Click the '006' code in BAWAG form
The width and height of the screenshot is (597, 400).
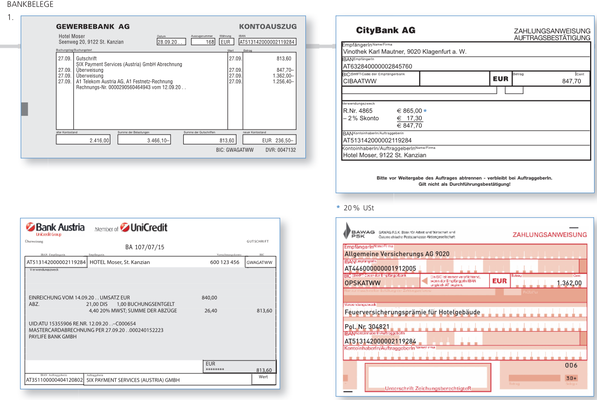pyautogui.click(x=571, y=365)
